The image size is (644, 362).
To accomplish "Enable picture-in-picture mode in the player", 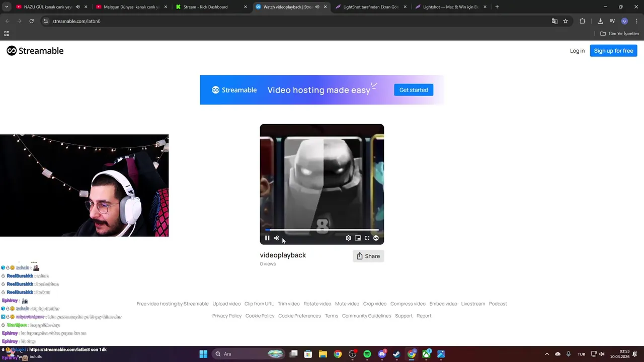I will tap(358, 238).
